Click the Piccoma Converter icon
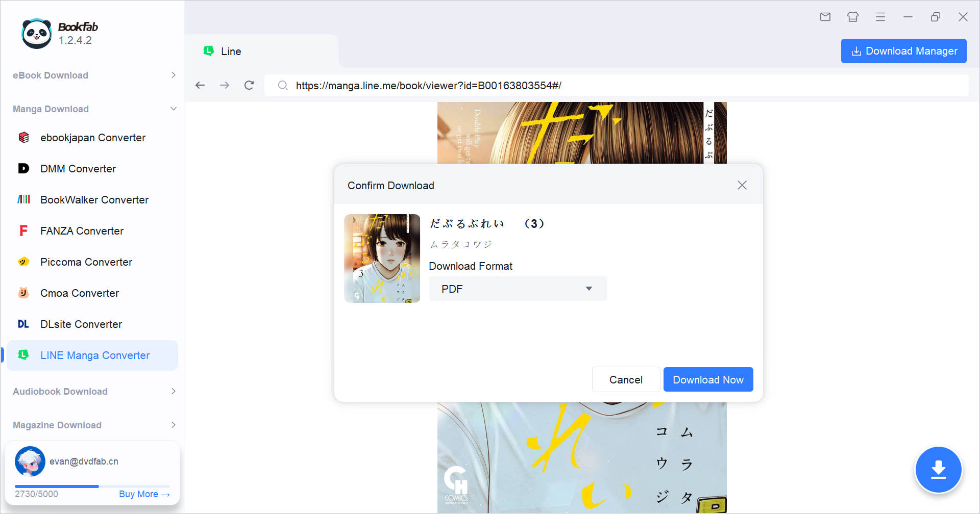The width and height of the screenshot is (980, 514). point(23,262)
